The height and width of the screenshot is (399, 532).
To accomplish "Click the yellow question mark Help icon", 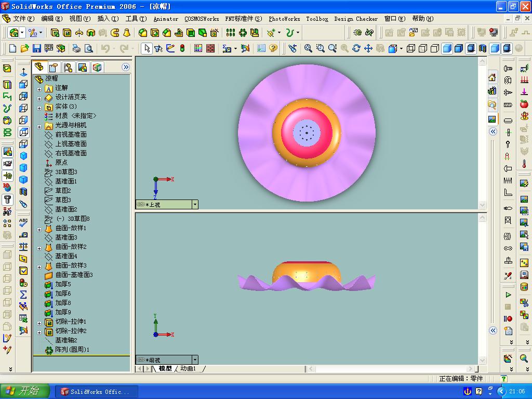I will (273, 48).
